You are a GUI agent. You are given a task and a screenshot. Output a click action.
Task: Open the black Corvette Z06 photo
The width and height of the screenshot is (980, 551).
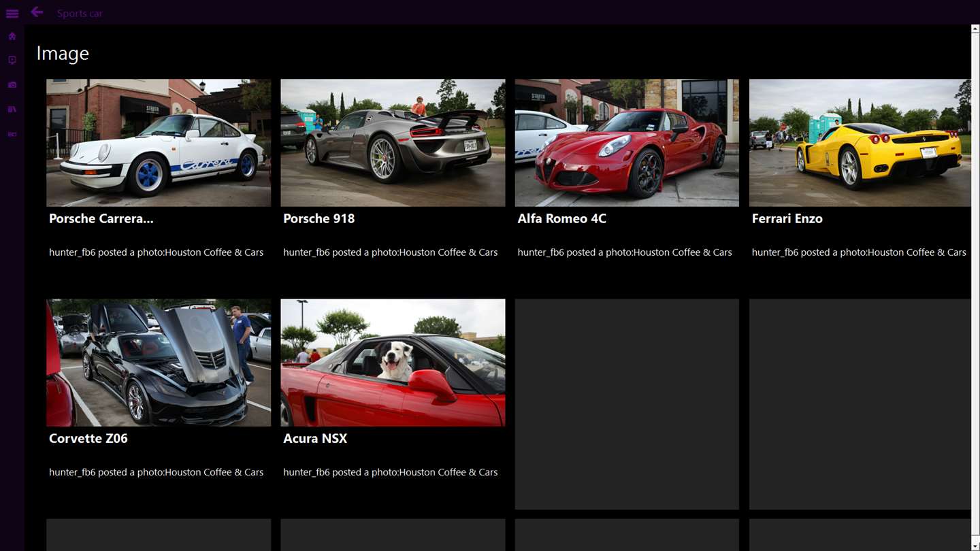tap(159, 363)
